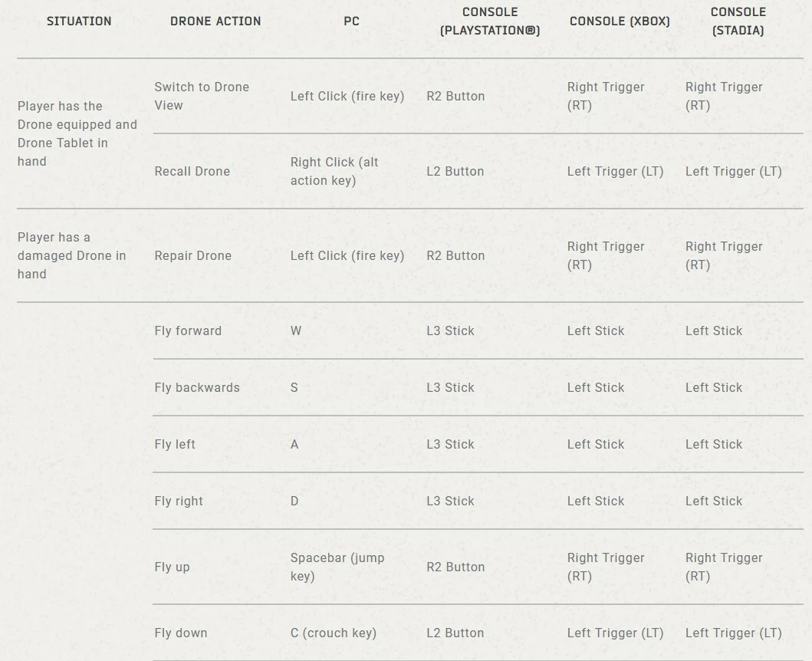
Task: Select the 'Drone Tablet in hand' situation text
Action: (x=63, y=152)
